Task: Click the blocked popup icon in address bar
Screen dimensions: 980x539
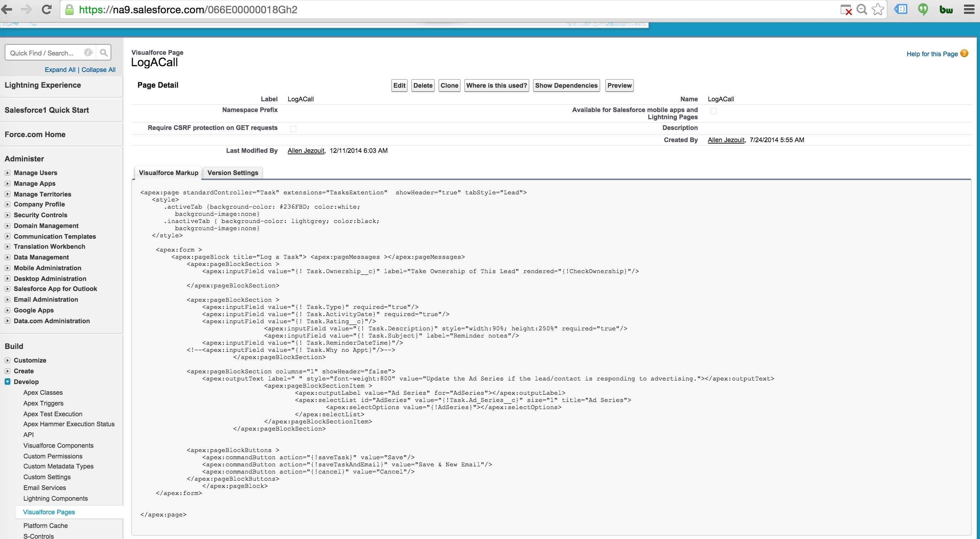Action: tap(846, 10)
